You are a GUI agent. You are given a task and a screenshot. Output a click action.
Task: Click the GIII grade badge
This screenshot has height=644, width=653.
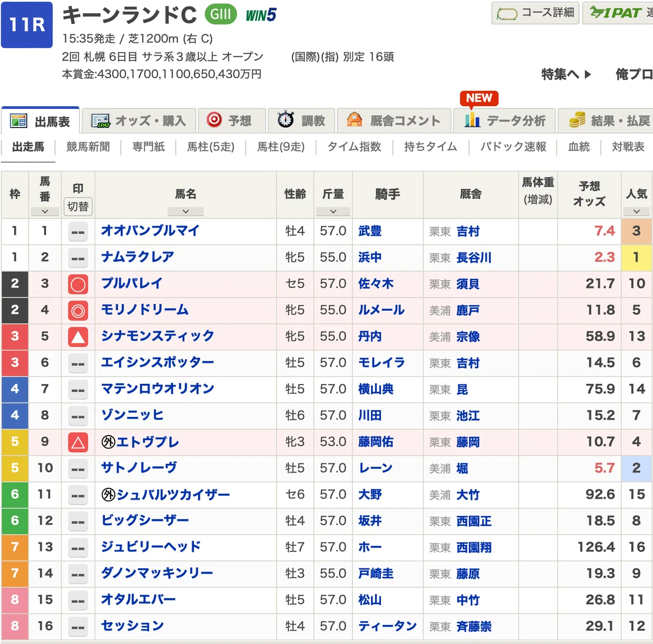pos(221,14)
